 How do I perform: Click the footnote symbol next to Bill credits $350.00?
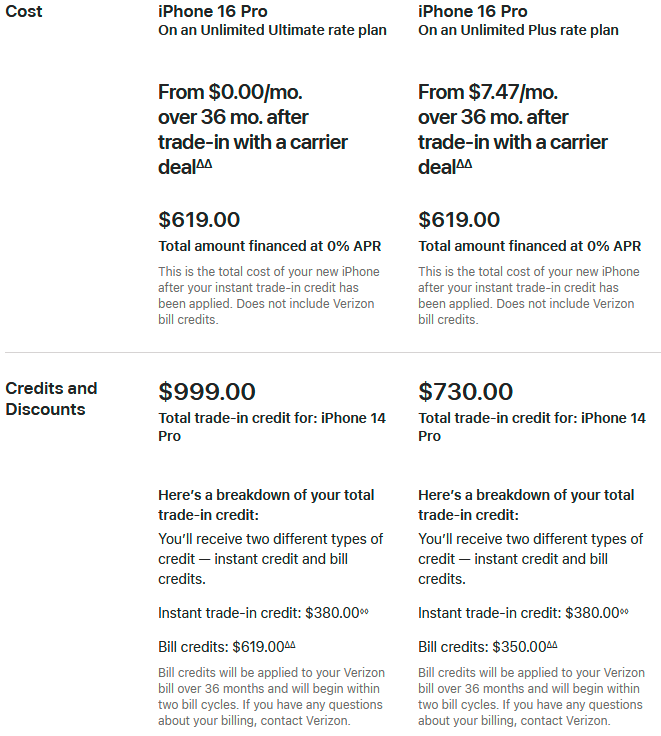tap(552, 645)
